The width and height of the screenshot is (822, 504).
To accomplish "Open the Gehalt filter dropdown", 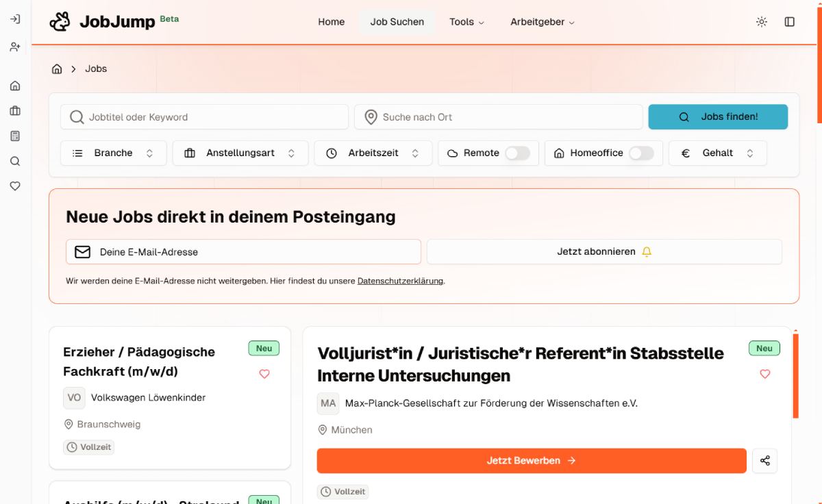I will [718, 153].
